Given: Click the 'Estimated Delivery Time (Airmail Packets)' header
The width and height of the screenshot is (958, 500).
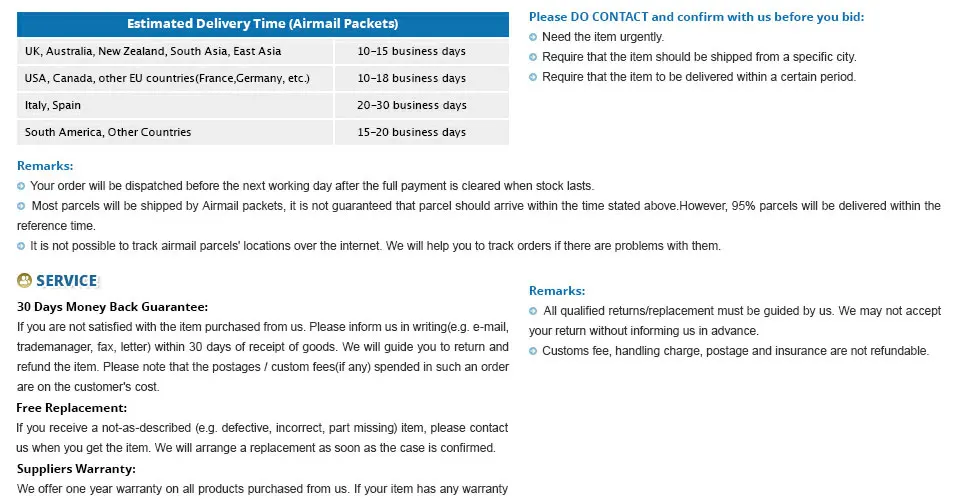Looking at the screenshot, I should tap(263, 24).
